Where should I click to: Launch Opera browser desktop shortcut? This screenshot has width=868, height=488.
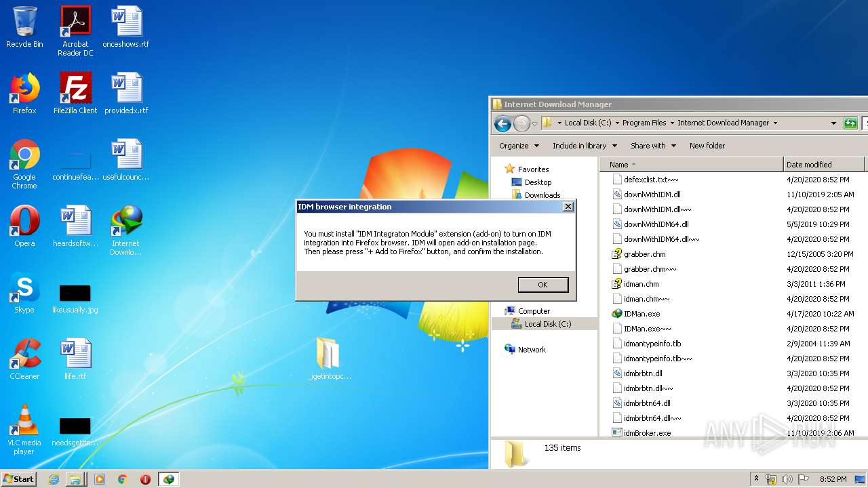24,226
